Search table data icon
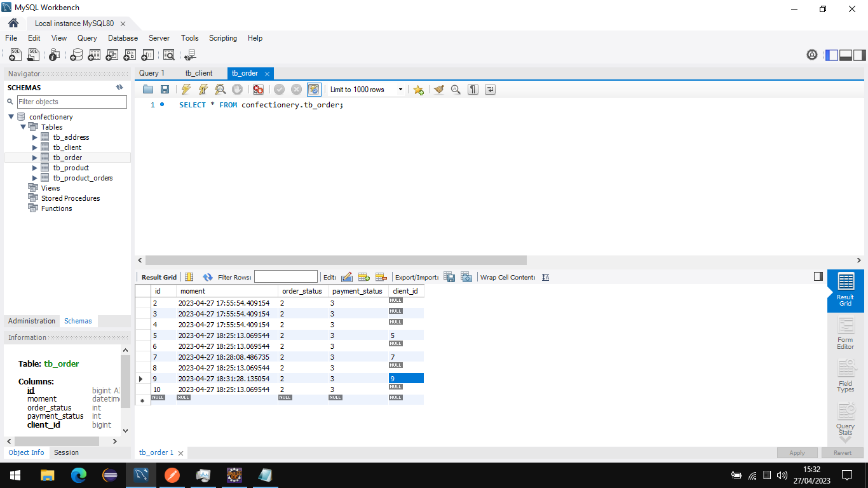This screenshot has width=868, height=488. [169, 55]
